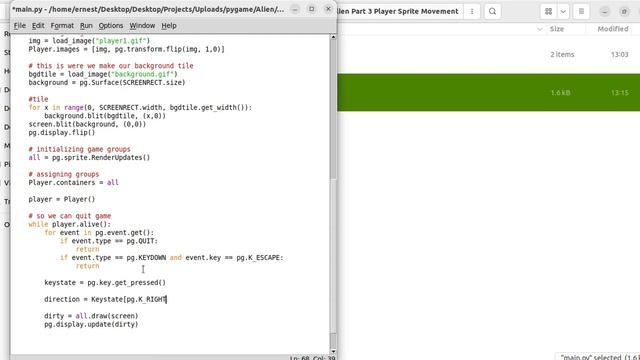Click the line 'player = Player()'

pyautogui.click(x=62, y=199)
